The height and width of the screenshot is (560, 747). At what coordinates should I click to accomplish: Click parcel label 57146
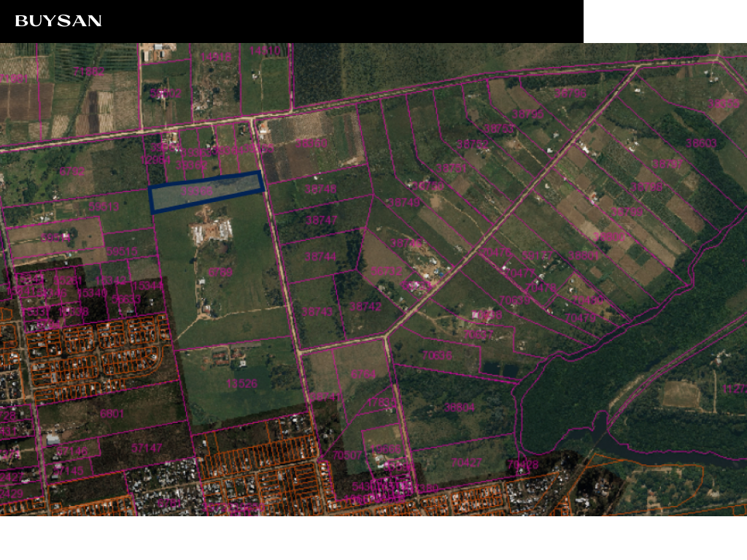tap(72, 451)
